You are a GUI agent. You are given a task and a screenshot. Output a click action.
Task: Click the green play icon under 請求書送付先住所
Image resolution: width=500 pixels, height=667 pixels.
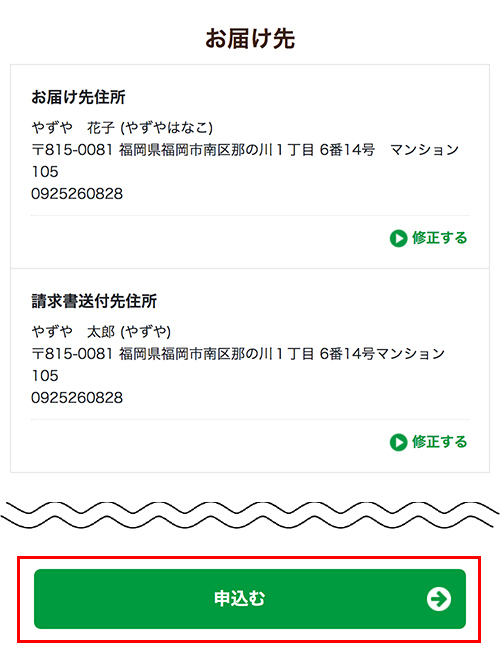(x=398, y=442)
